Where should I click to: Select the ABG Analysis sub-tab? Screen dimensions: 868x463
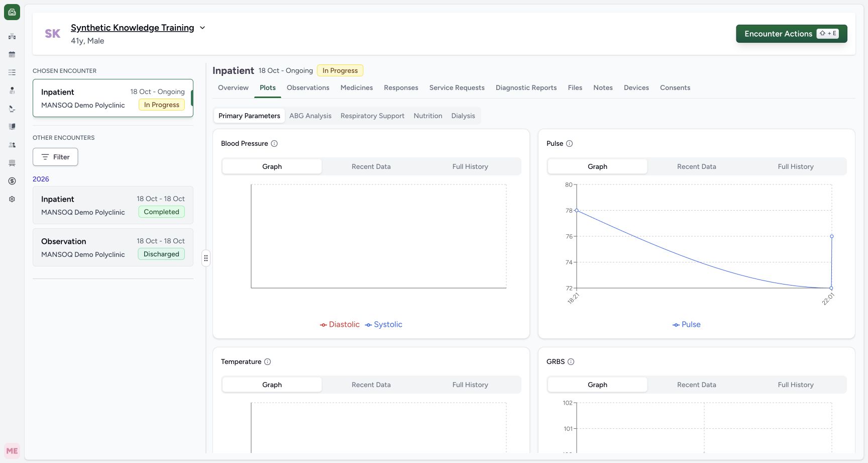point(310,116)
